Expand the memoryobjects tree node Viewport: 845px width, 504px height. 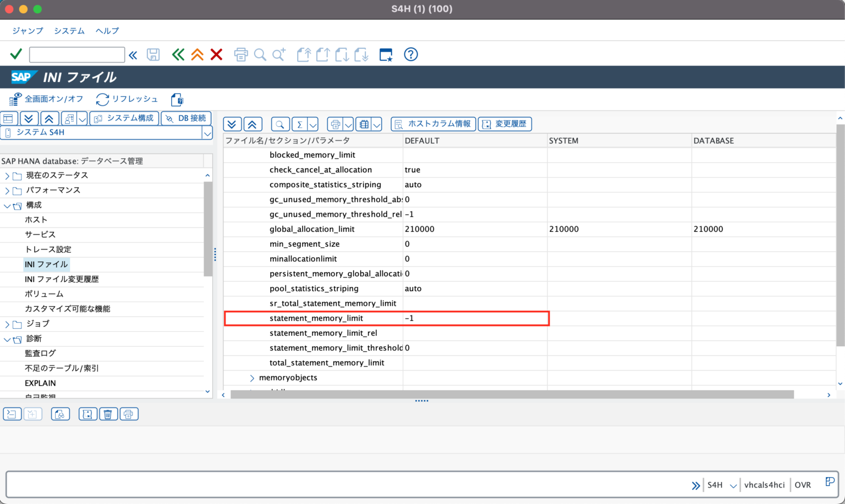coord(252,378)
